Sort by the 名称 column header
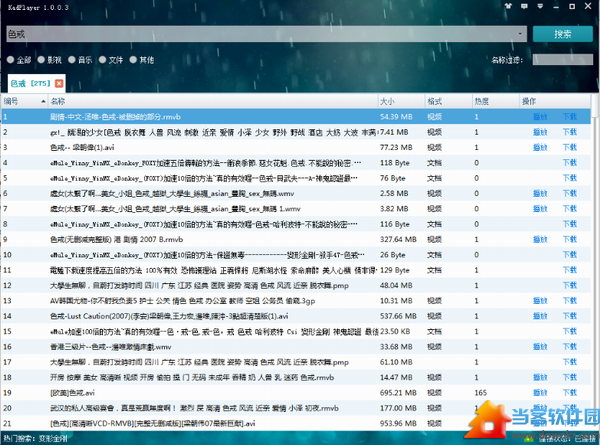Viewport: 600px width, 445px height. (x=213, y=101)
